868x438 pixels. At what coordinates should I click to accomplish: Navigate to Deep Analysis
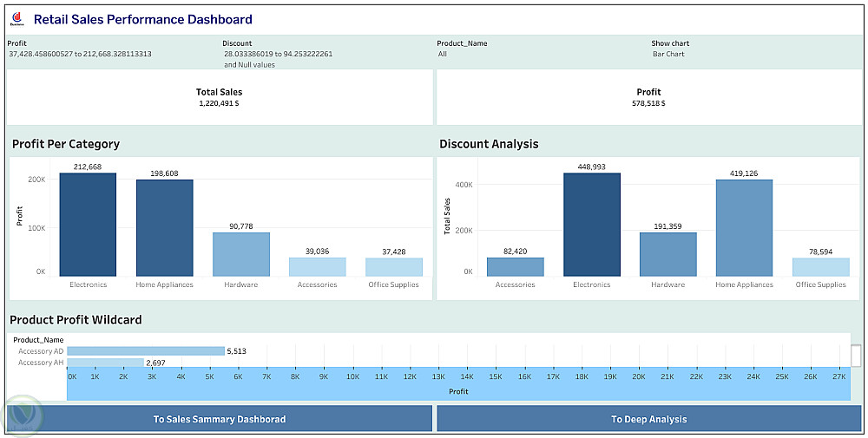coord(648,419)
